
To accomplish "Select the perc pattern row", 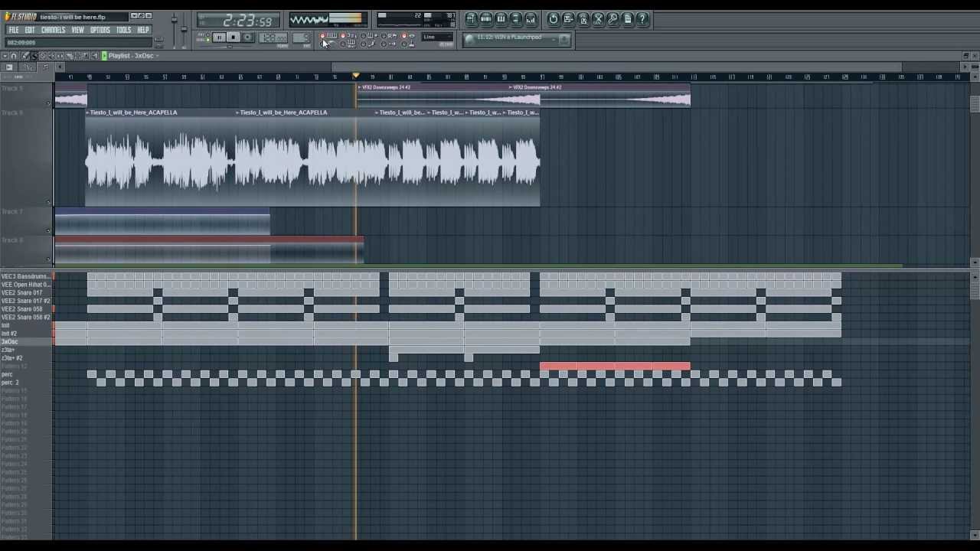I will coord(26,374).
